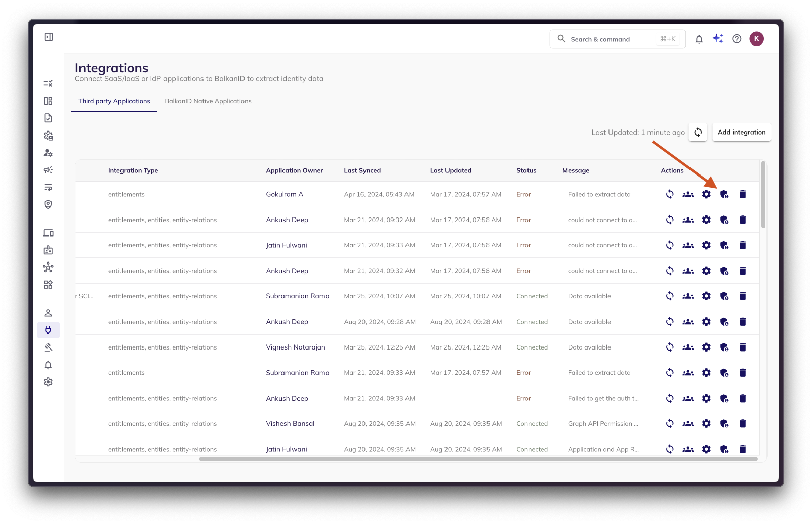Open settings gear for Gokulram A row
Viewport: 812px width, 524px height.
[706, 194]
